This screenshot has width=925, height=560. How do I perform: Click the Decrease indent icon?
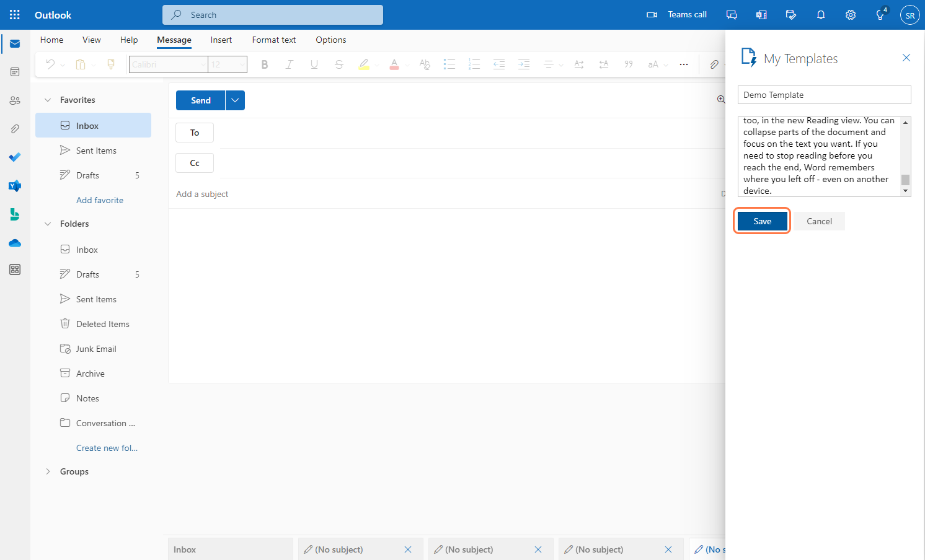click(499, 64)
